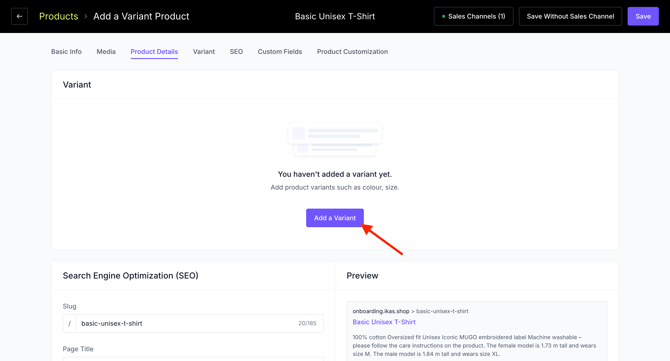
Task: Click the Add a Variant button
Action: tap(335, 218)
